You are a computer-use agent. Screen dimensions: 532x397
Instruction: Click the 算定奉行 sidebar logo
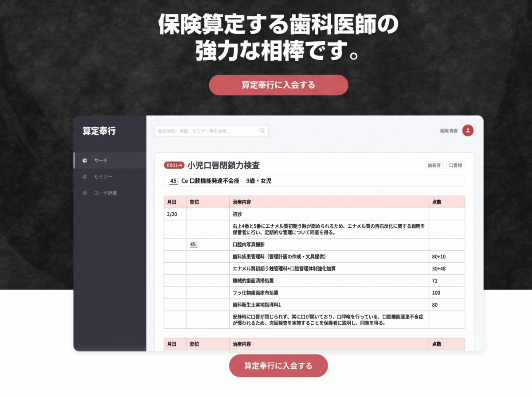[x=99, y=131]
